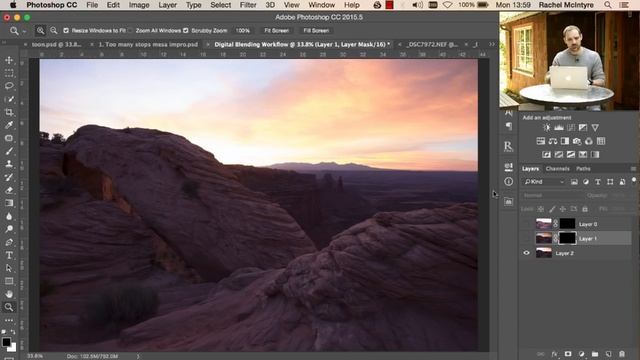
Task: Show Layer 0 visibility
Action: pos(527,224)
